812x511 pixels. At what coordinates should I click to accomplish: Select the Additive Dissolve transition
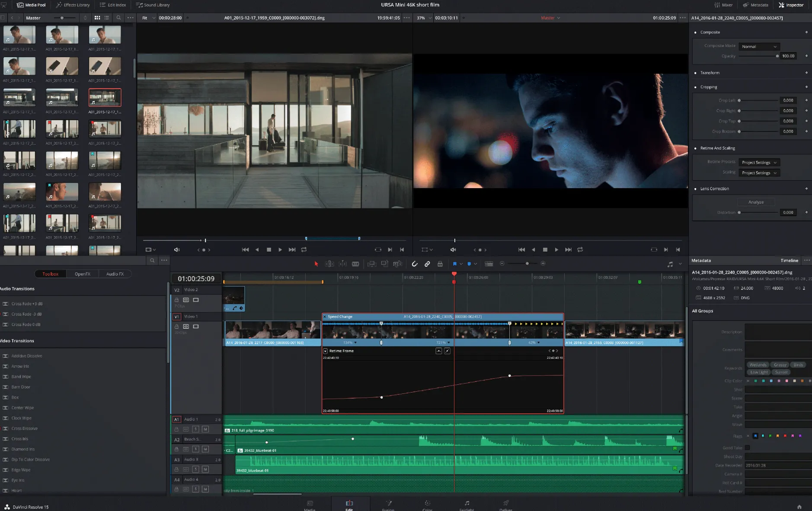click(x=27, y=356)
